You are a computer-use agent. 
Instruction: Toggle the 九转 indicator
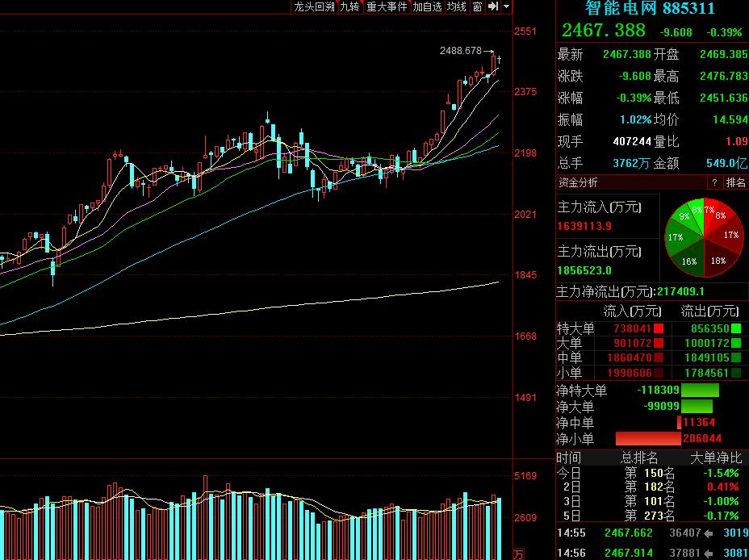349,6
